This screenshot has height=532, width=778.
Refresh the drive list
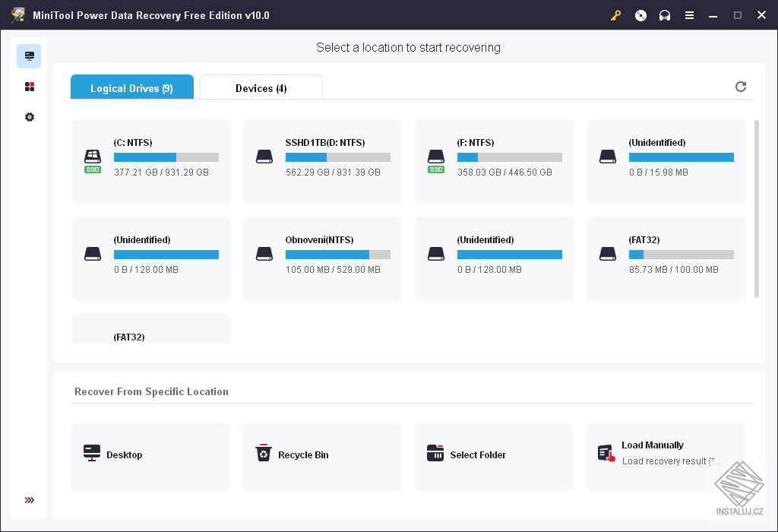741,87
